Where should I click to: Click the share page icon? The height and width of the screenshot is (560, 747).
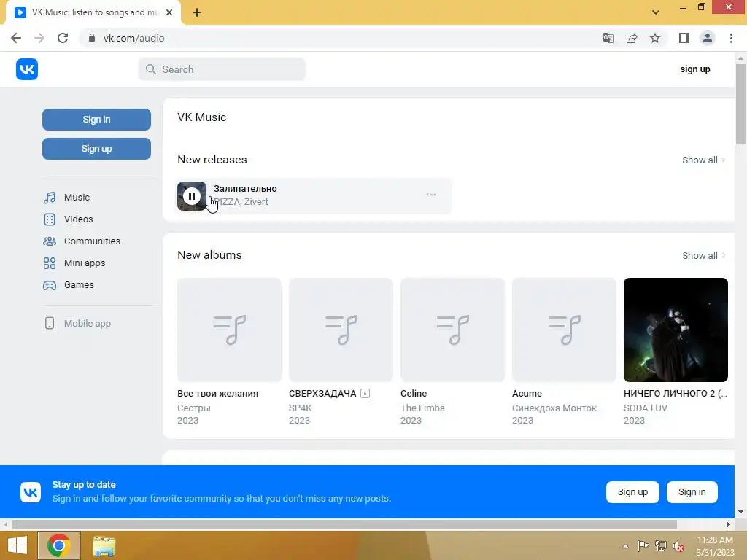pyautogui.click(x=632, y=38)
